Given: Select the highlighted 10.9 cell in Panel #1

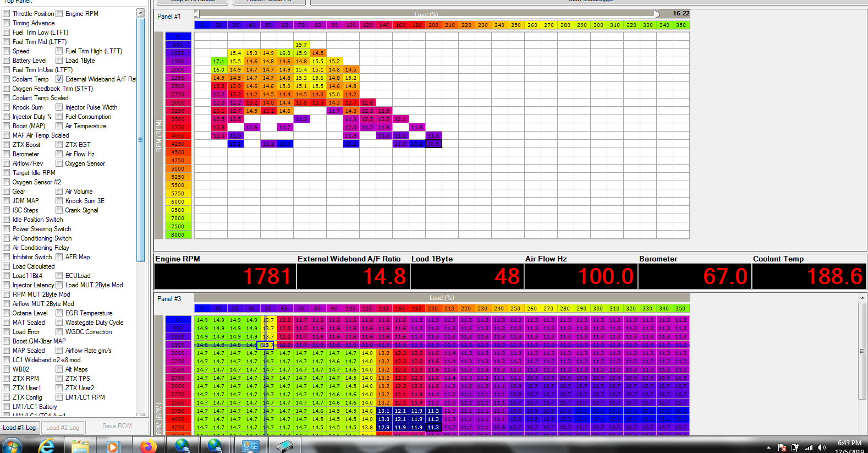Looking at the screenshot, I should click(x=433, y=144).
